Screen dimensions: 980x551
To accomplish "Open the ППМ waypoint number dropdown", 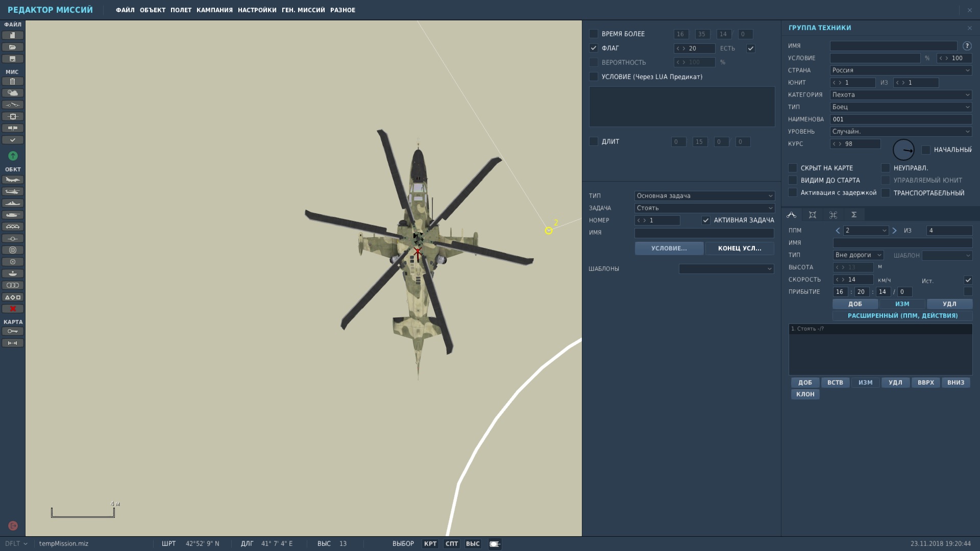I will click(866, 231).
